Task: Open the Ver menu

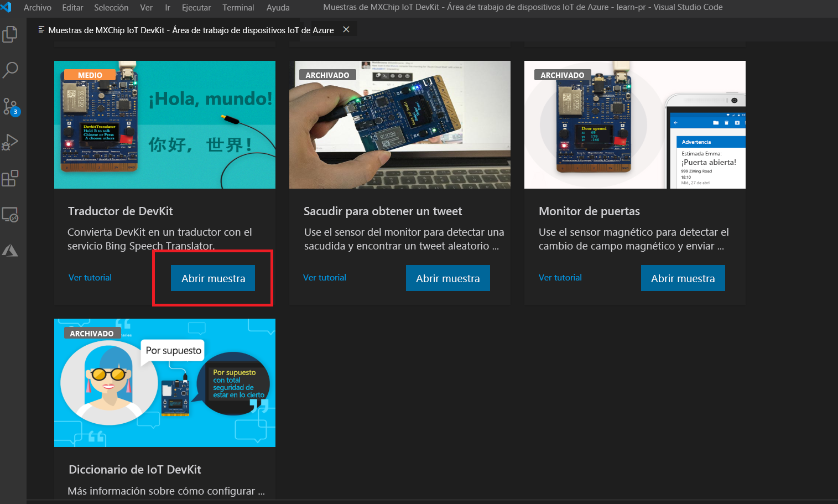Action: (x=147, y=8)
